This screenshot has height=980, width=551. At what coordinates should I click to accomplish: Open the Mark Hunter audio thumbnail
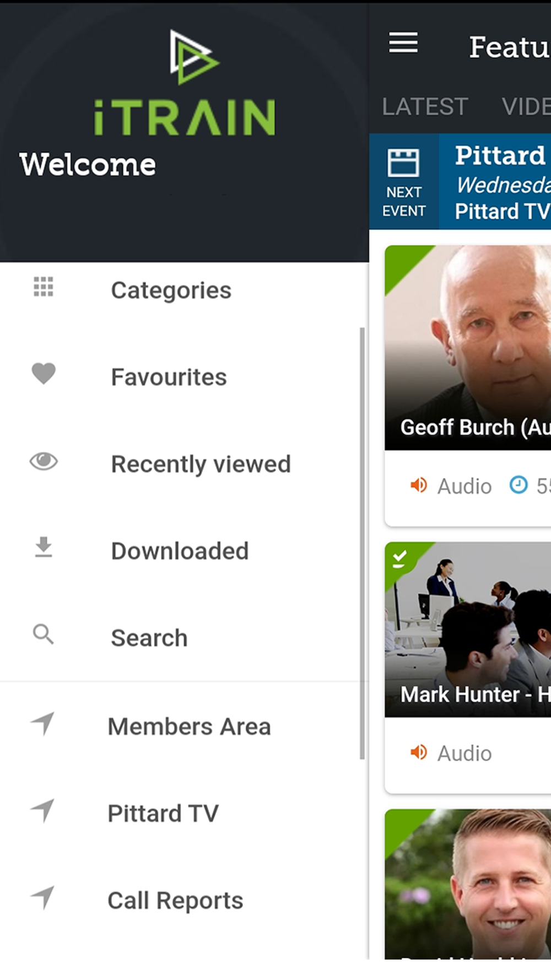point(468,629)
